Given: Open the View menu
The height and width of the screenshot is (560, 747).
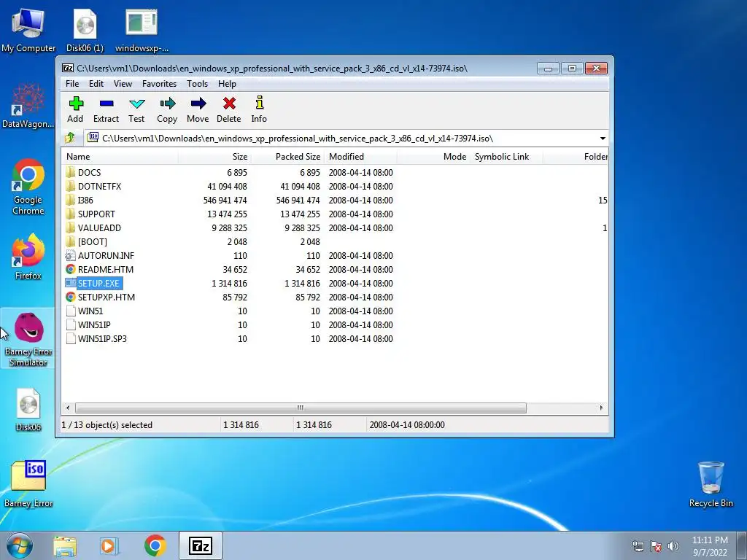Looking at the screenshot, I should [123, 84].
